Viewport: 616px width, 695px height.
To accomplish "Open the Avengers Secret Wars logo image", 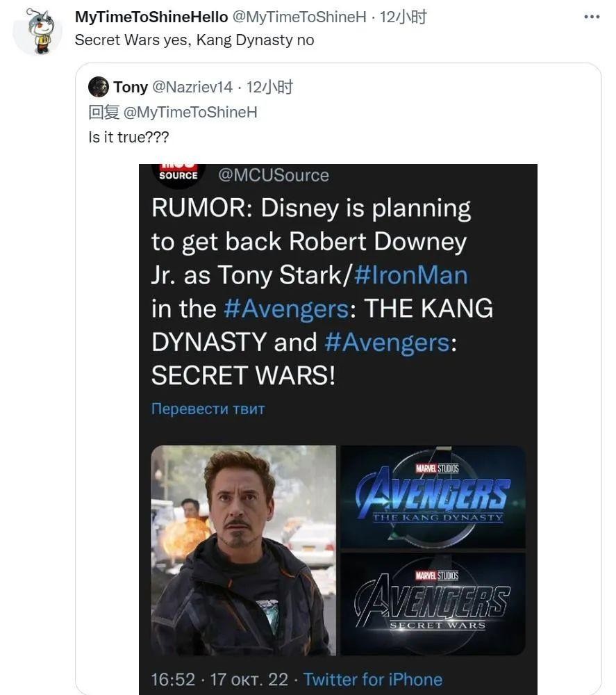I will pyautogui.click(x=433, y=603).
